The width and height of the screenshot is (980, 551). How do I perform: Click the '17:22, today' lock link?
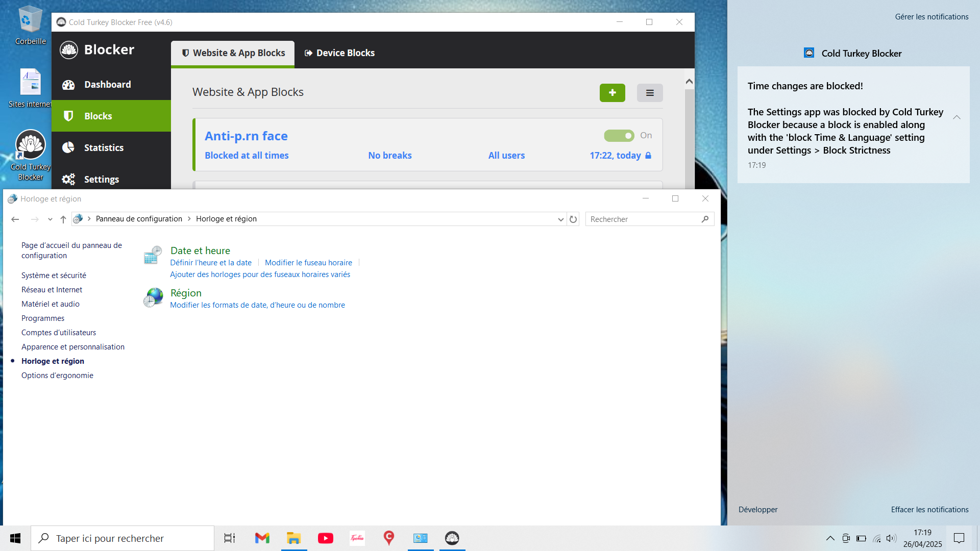point(620,156)
